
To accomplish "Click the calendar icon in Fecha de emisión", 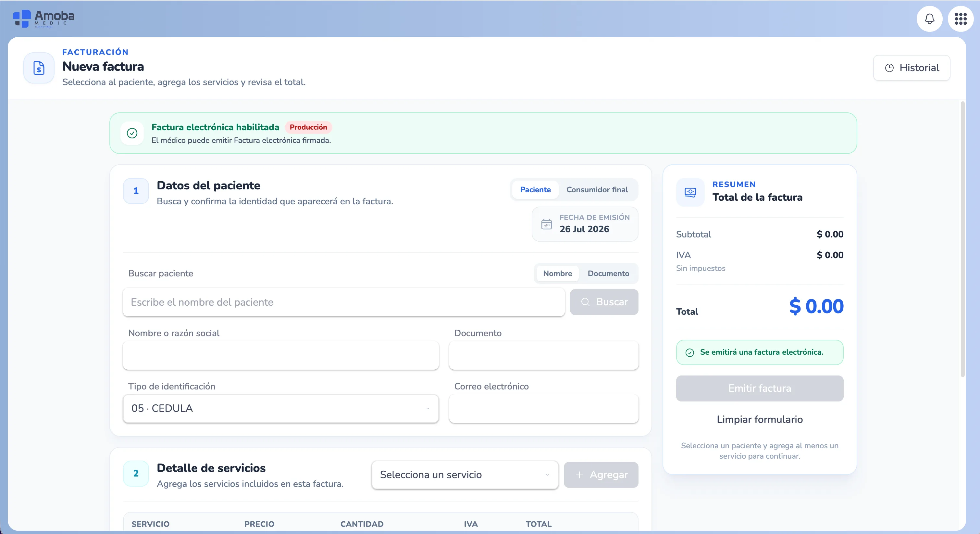I will [x=546, y=224].
